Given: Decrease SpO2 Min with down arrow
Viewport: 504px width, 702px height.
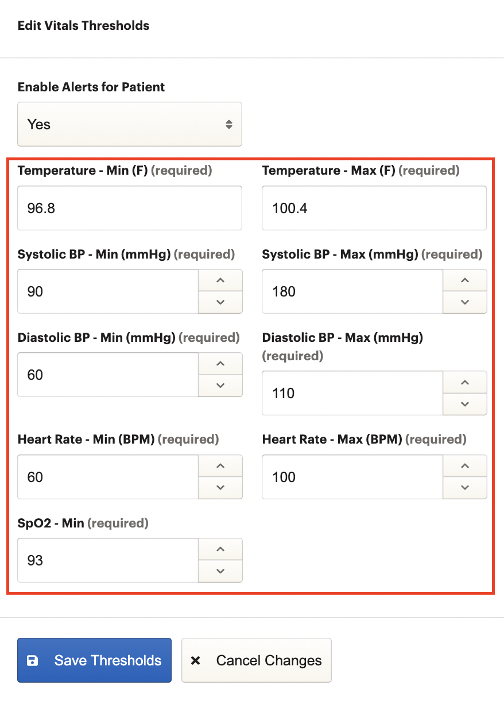Looking at the screenshot, I should [220, 571].
